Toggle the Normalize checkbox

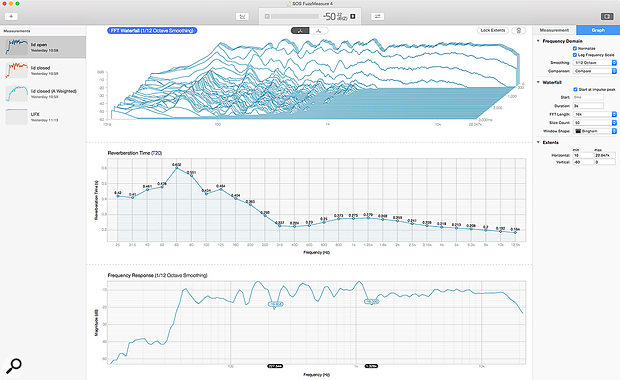coord(575,48)
